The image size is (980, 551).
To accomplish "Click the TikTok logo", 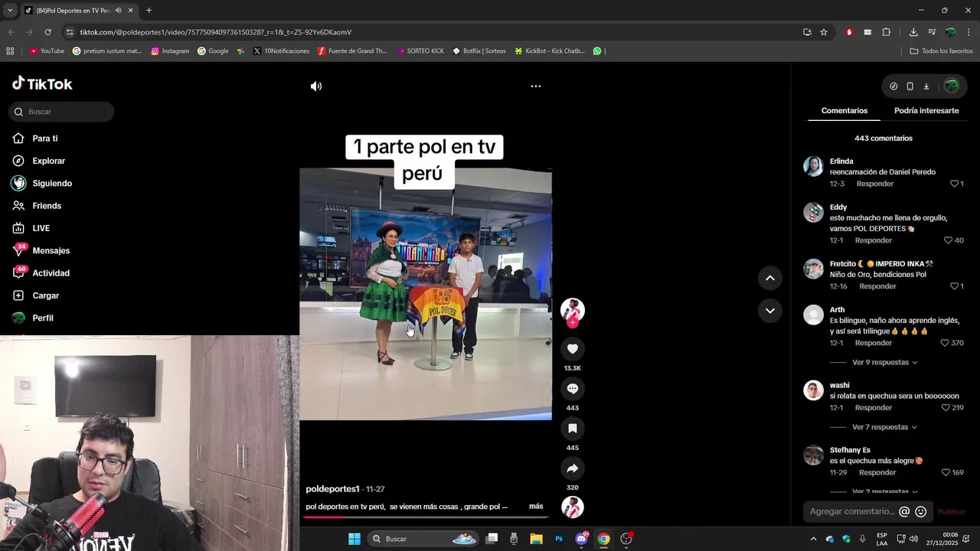I will click(42, 84).
